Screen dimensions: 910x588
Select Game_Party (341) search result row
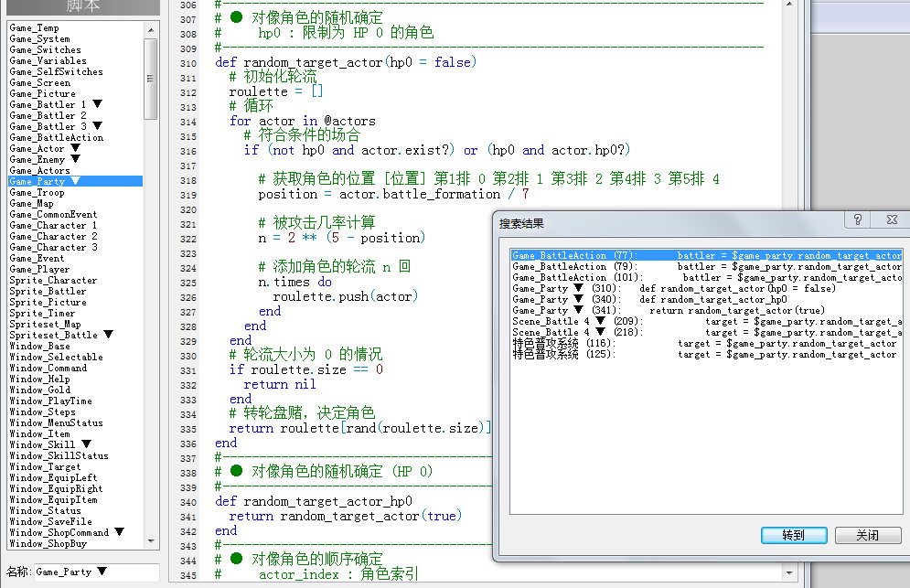coord(707,311)
